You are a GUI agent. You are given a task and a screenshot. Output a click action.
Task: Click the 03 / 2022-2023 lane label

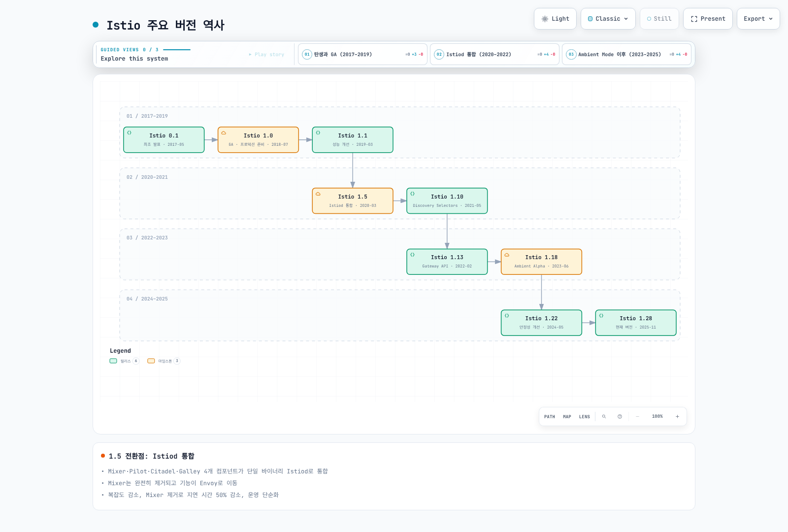147,238
